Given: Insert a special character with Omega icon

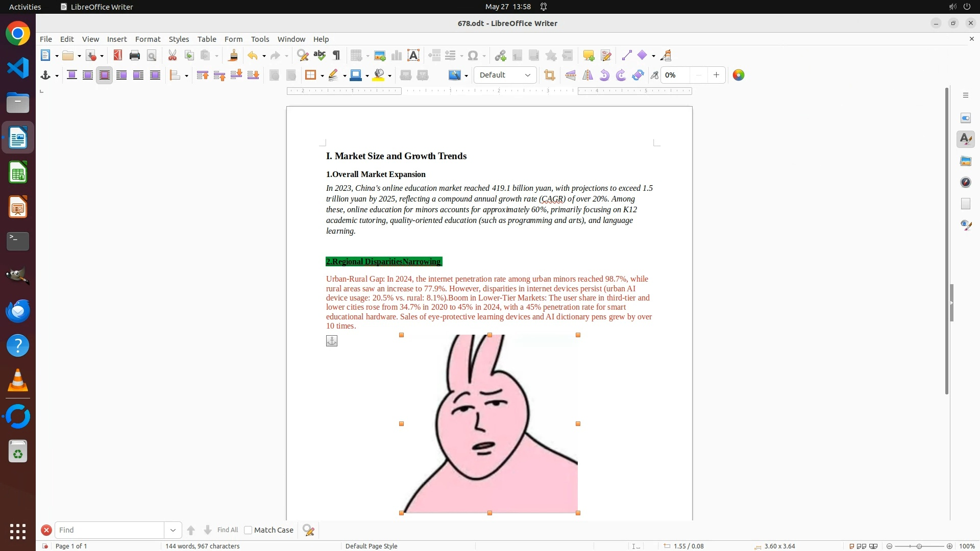Looking at the screenshot, I should (473, 56).
